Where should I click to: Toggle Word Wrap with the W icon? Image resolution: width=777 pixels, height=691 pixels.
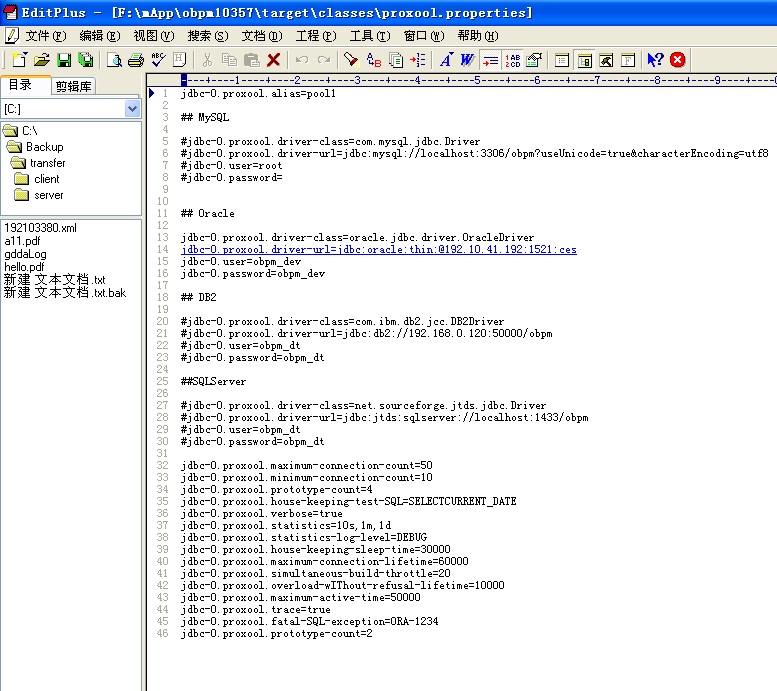tap(467, 60)
